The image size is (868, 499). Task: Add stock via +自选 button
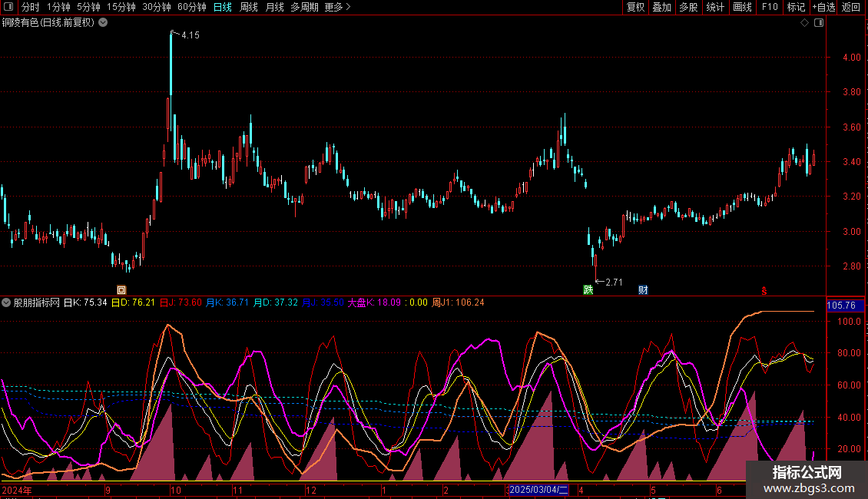[823, 7]
